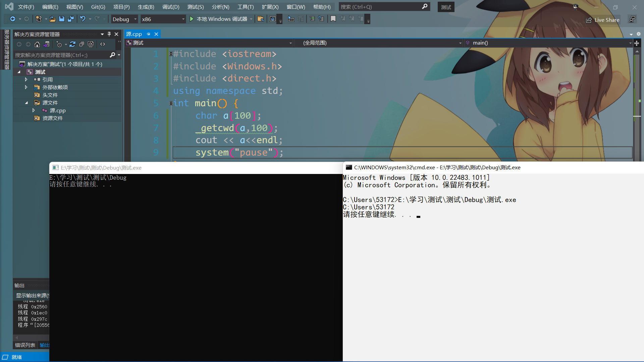Click the Home icon in Solution Explorer
This screenshot has width=644, height=362.
(x=37, y=44)
